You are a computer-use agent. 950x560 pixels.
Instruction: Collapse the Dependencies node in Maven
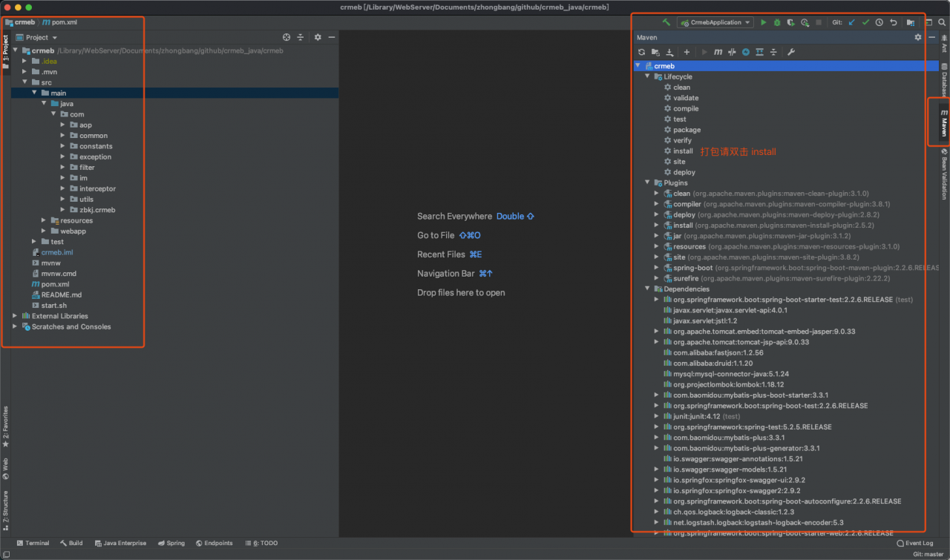pyautogui.click(x=647, y=289)
